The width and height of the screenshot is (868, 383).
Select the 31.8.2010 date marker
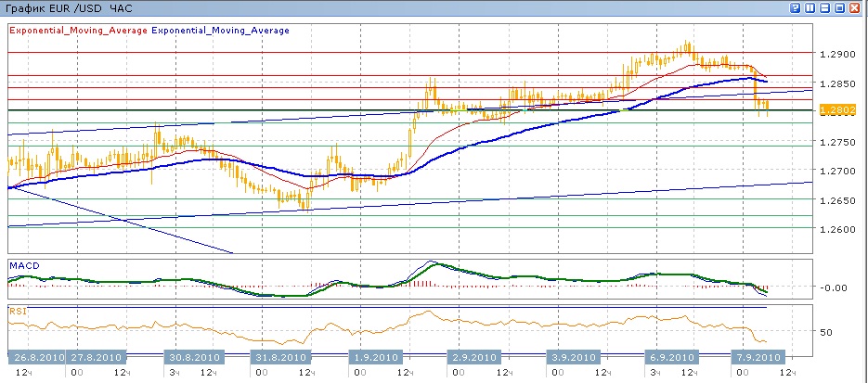pyautogui.click(x=280, y=357)
